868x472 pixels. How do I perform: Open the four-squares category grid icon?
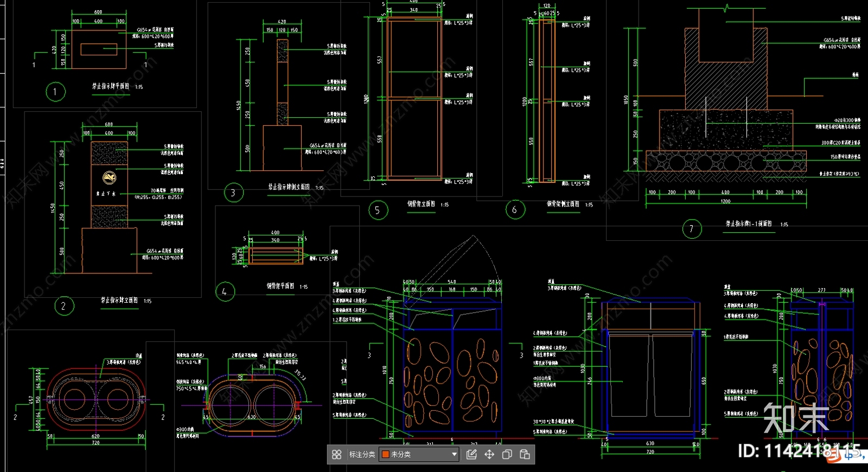tap(336, 455)
